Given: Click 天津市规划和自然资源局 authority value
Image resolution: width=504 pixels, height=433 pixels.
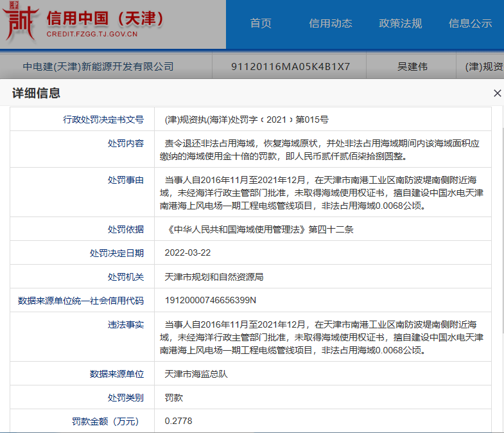Looking at the screenshot, I should (214, 277).
